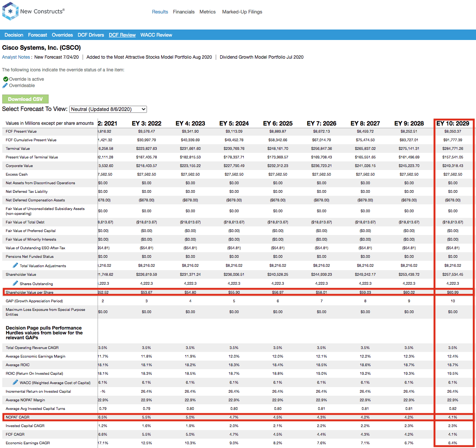Click the Invested Capital CAGR label

click(25, 426)
